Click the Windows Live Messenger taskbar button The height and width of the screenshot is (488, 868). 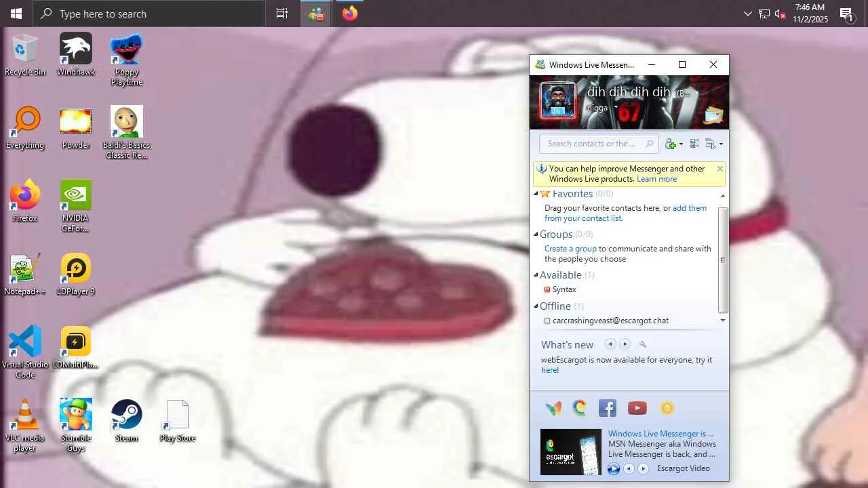[316, 14]
